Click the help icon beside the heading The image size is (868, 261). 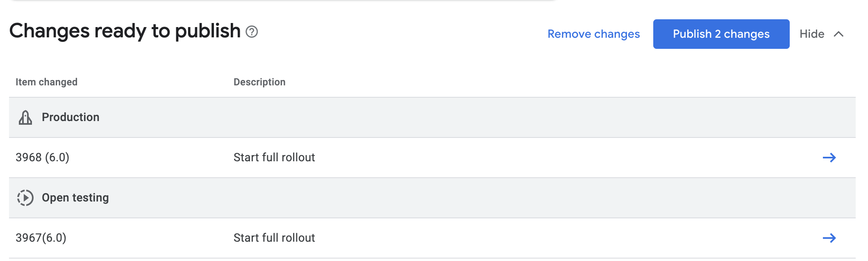252,32
